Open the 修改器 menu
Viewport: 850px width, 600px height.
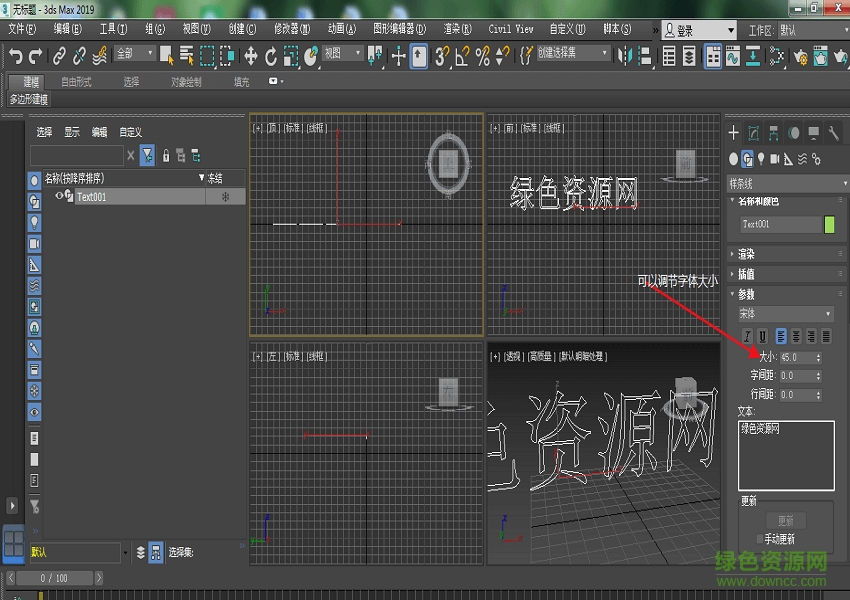[x=291, y=29]
